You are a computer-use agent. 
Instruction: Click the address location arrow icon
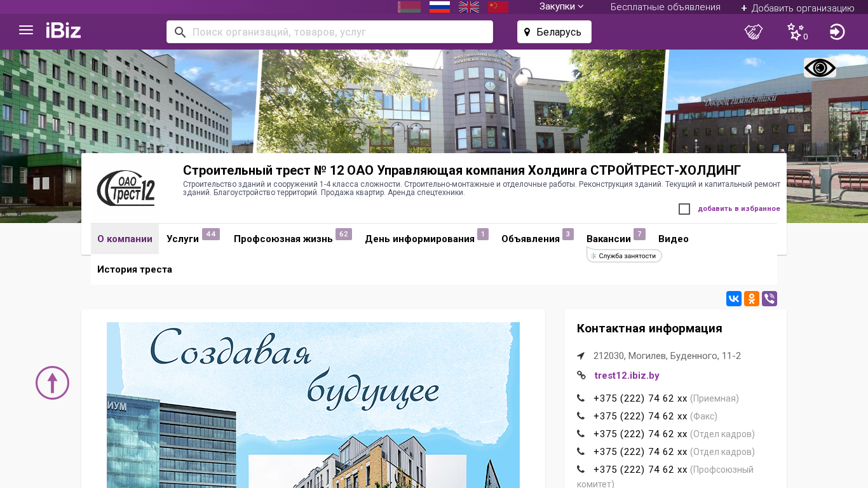[x=581, y=356]
